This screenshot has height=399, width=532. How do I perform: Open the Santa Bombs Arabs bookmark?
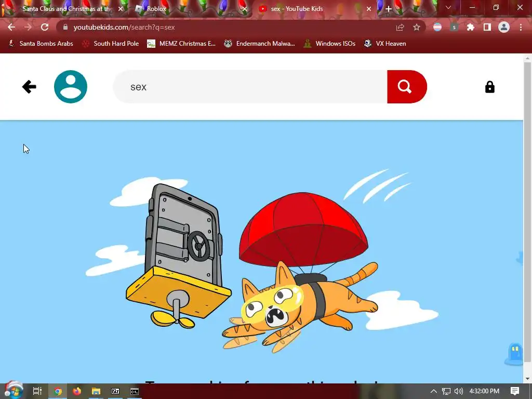click(41, 44)
